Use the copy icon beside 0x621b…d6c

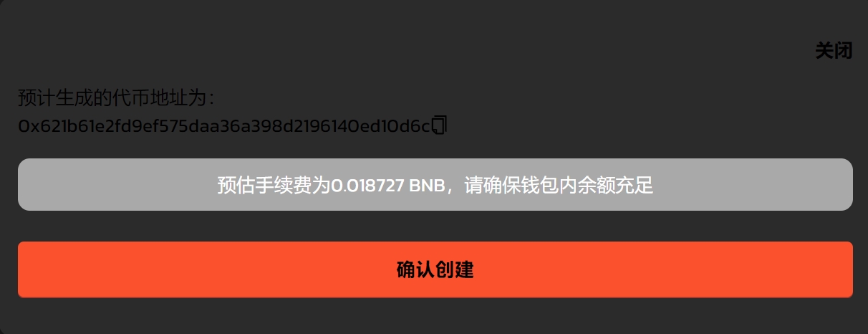pos(440,125)
